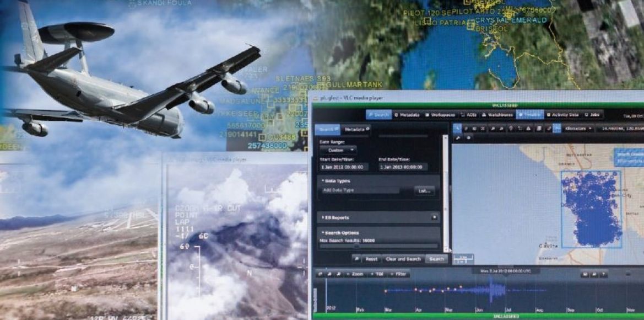Open the timeline Filter control
The image size is (644, 320).
point(399,274)
